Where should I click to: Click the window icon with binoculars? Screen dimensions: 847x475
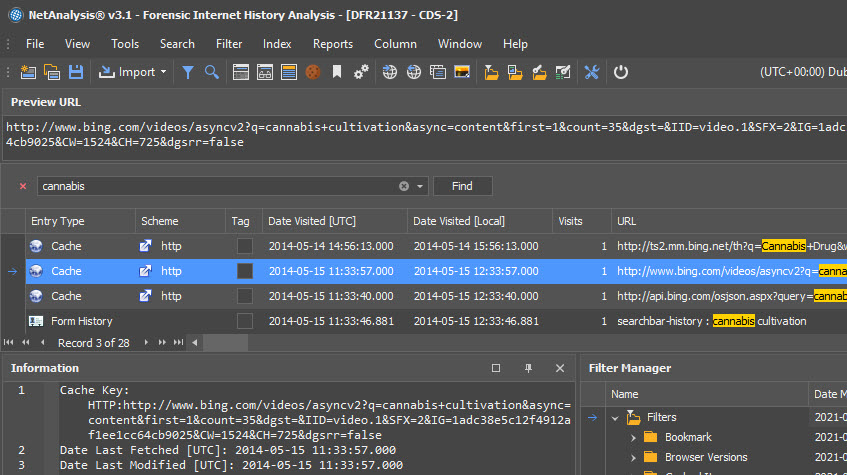pos(265,72)
